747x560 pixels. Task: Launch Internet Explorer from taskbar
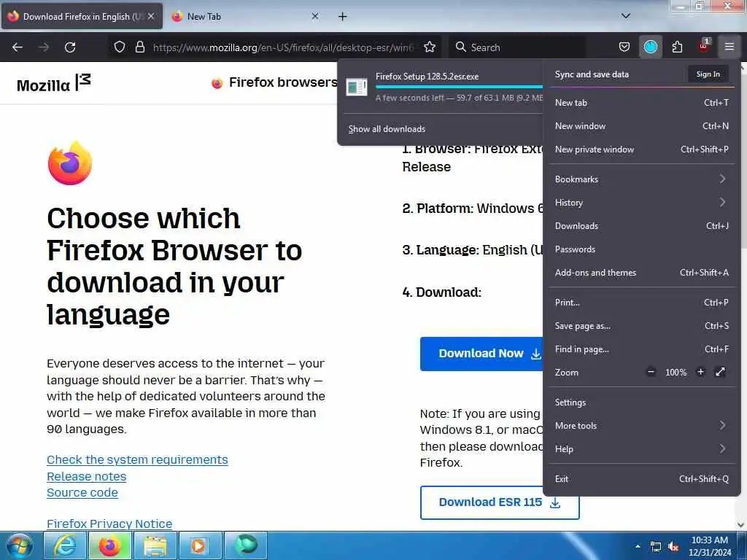[65, 545]
